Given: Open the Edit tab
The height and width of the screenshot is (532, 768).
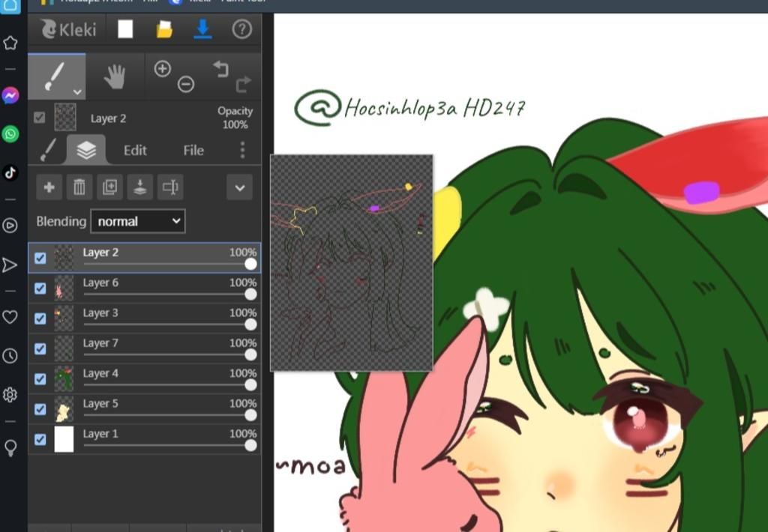Looking at the screenshot, I should point(135,151).
